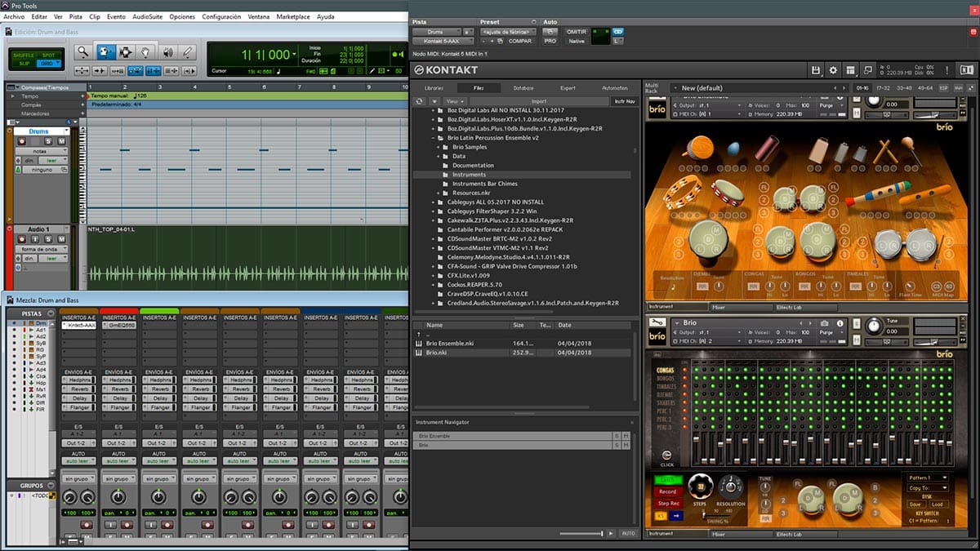Mute the Drums track
Screen dimensions: 980x551
pyautogui.click(x=61, y=141)
